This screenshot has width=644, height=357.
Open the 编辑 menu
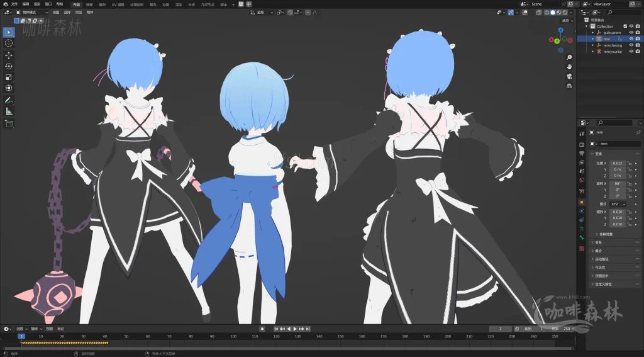pyautogui.click(x=25, y=4)
